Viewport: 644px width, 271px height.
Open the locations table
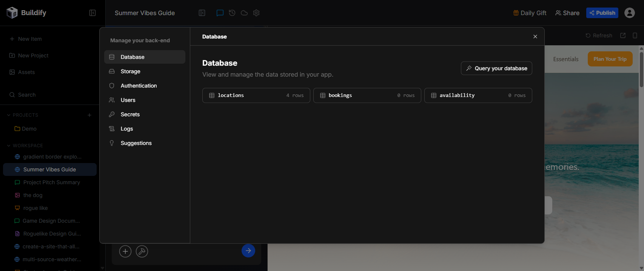pyautogui.click(x=256, y=95)
